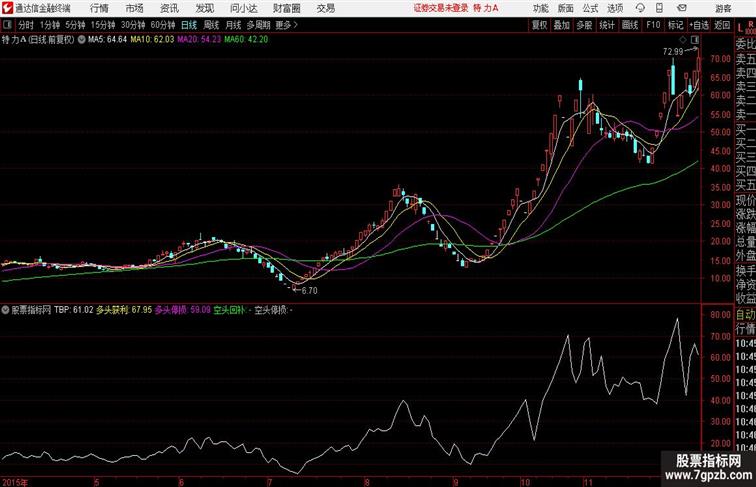Click the 特力A (日线 前复权) title

38,40
